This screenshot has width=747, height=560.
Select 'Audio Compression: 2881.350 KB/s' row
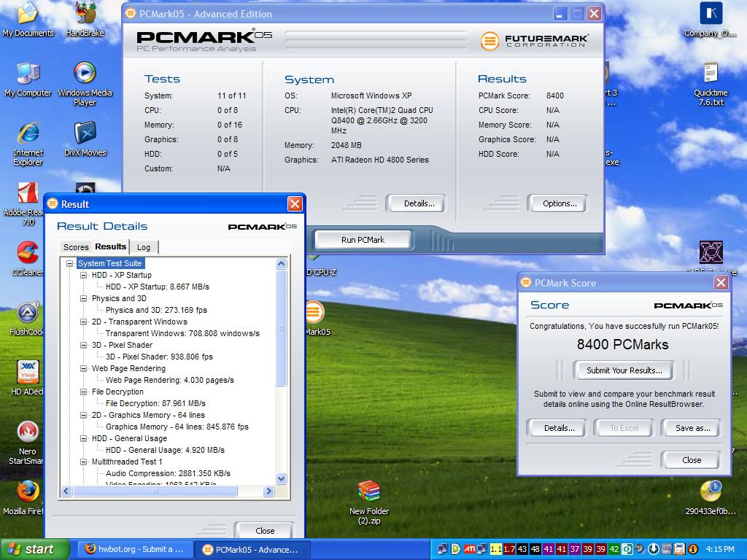(168, 473)
